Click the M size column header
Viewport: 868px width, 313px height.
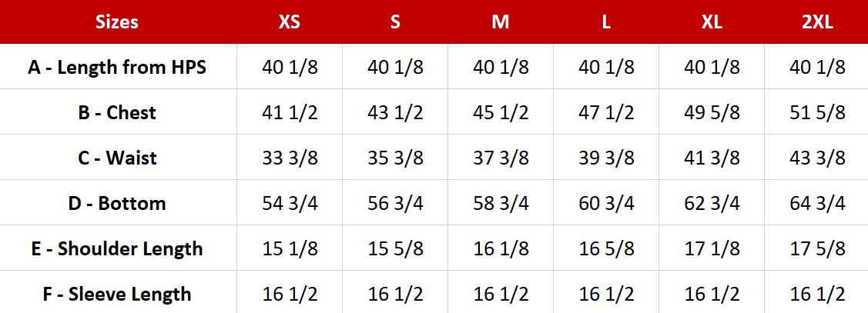pos(501,22)
